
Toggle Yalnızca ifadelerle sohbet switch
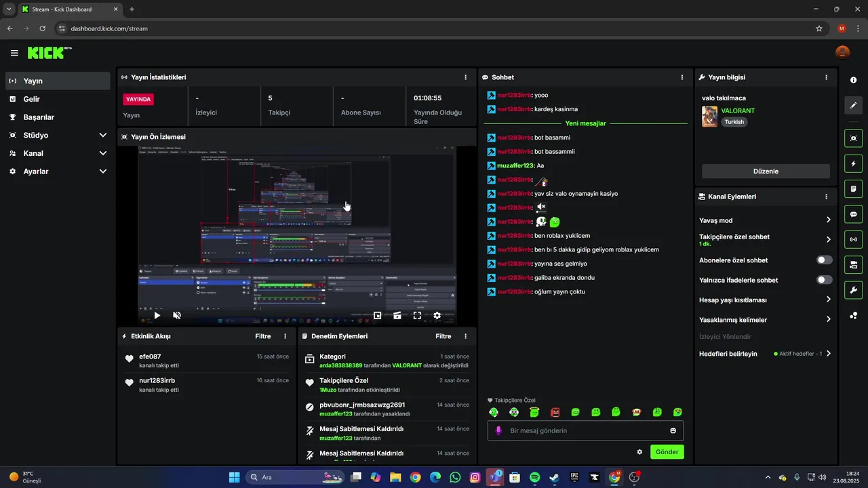pyautogui.click(x=825, y=280)
